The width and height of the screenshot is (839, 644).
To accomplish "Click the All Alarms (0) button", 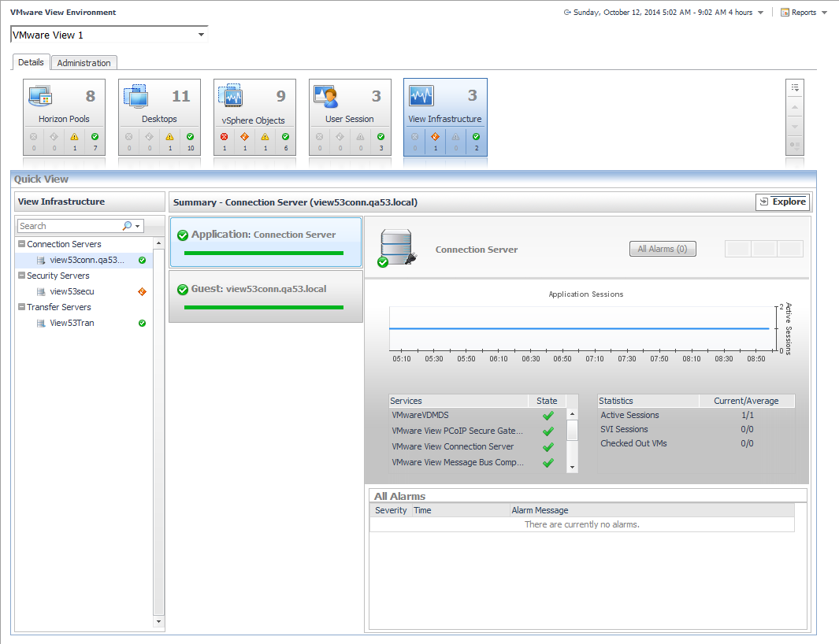I will coord(662,249).
